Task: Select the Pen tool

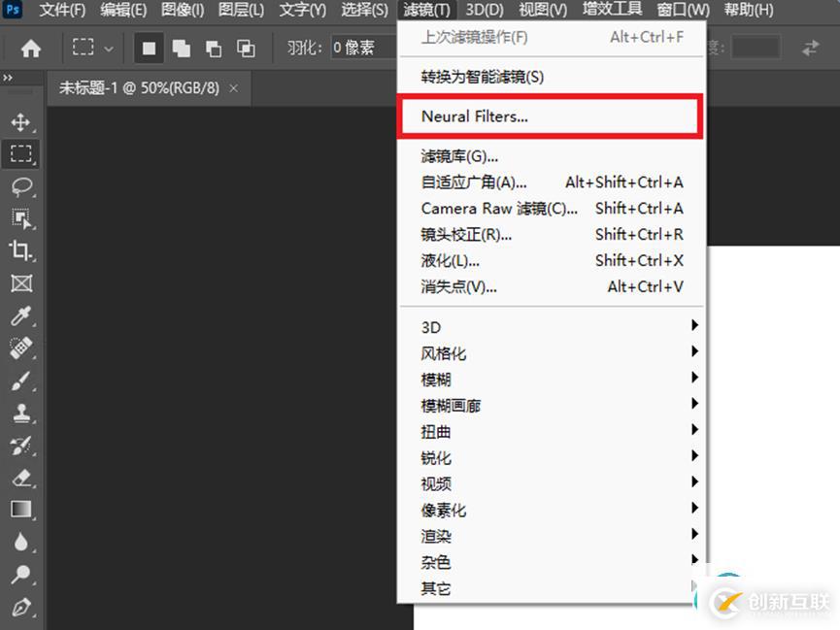Action: [21, 607]
